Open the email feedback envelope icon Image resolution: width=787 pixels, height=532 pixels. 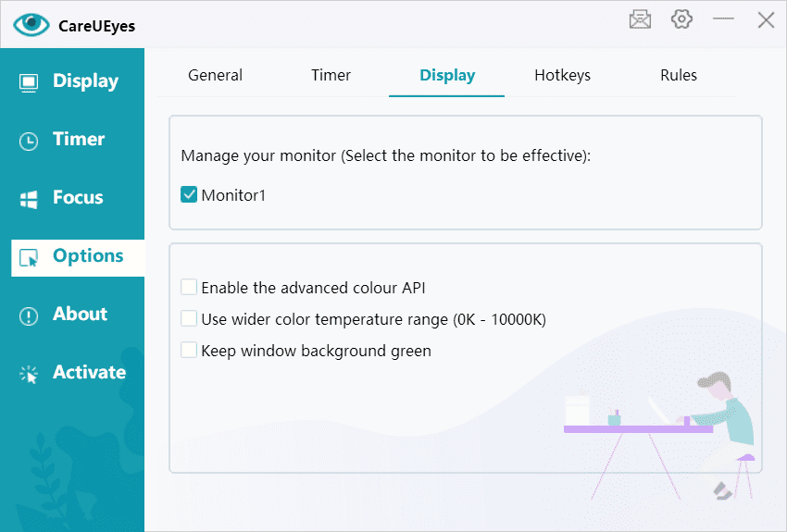coord(640,19)
